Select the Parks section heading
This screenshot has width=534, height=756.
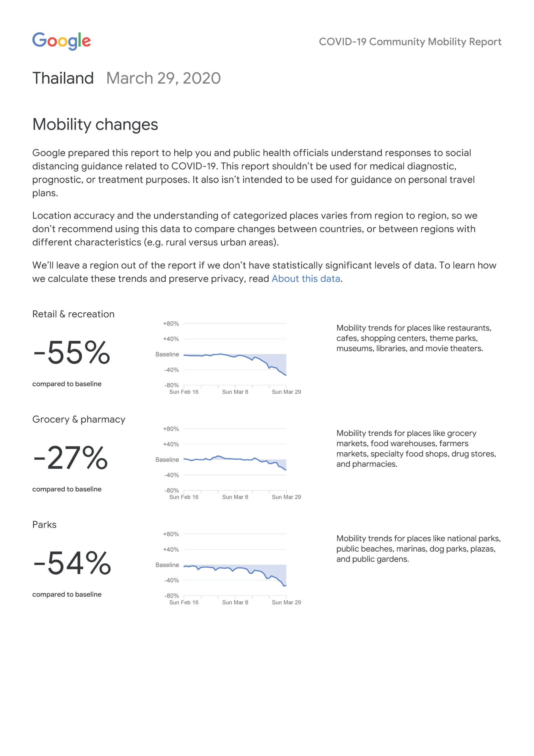point(44,524)
